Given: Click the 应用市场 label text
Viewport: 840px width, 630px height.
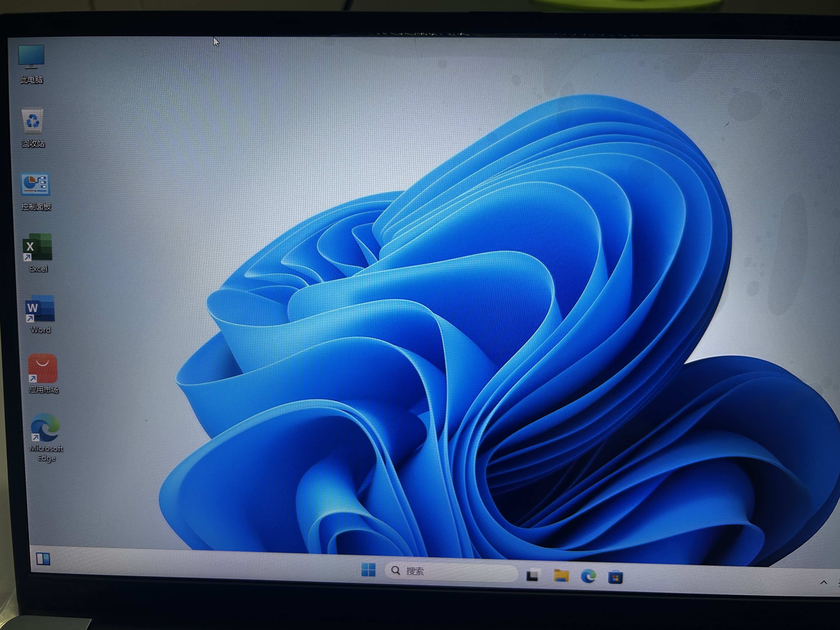Looking at the screenshot, I should [x=44, y=390].
